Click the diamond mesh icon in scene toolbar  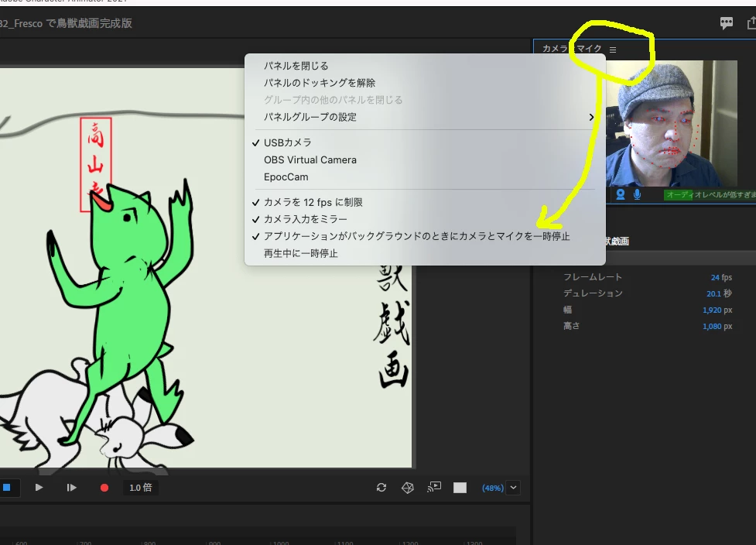(x=408, y=488)
